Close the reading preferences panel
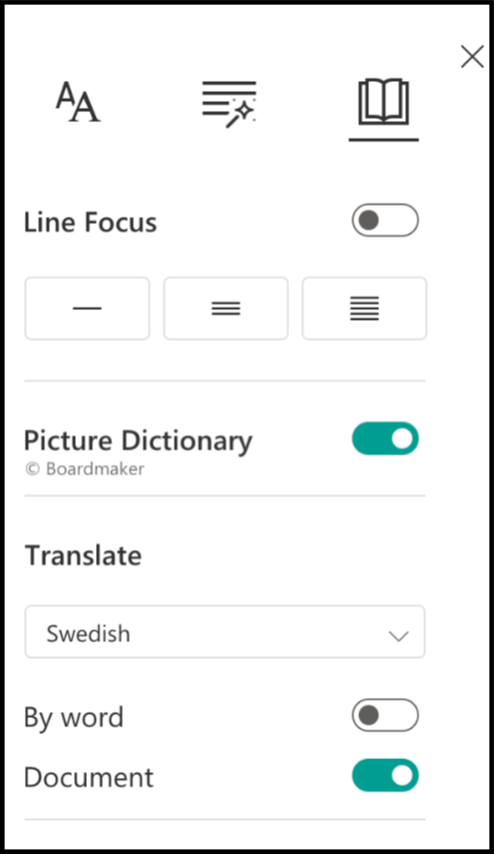Screen dimensions: 494x854 pyautogui.click(x=472, y=57)
